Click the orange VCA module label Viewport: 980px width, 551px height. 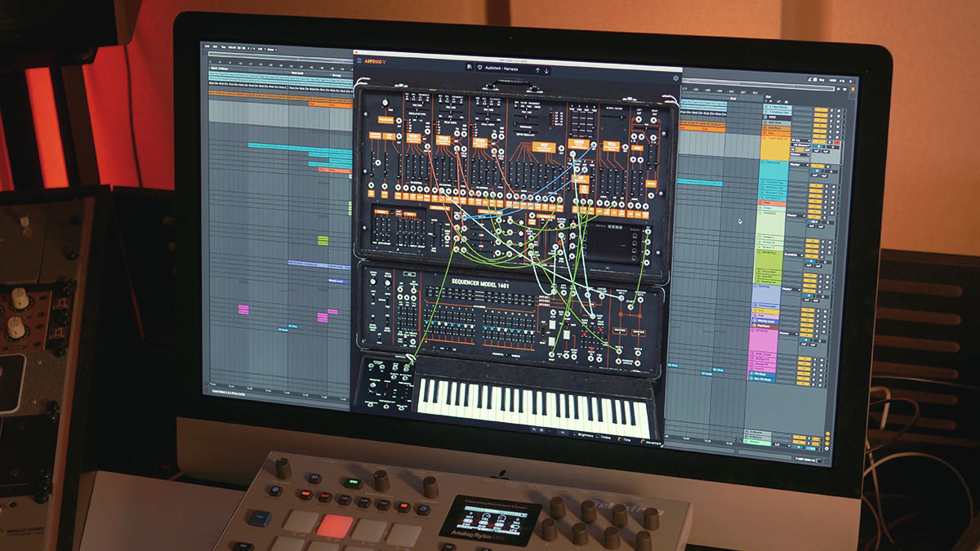tap(611, 146)
